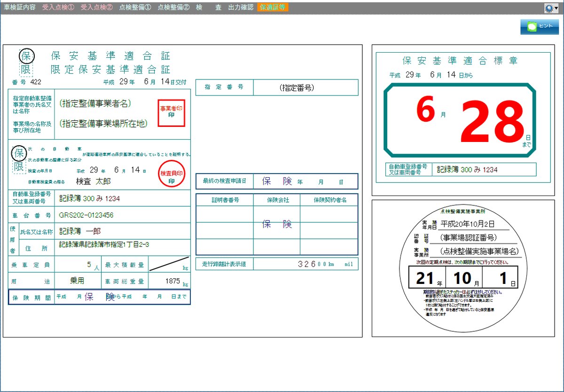Click the 最終の検査申請日 date field
This screenshot has width=564, height=392.
click(x=305, y=181)
